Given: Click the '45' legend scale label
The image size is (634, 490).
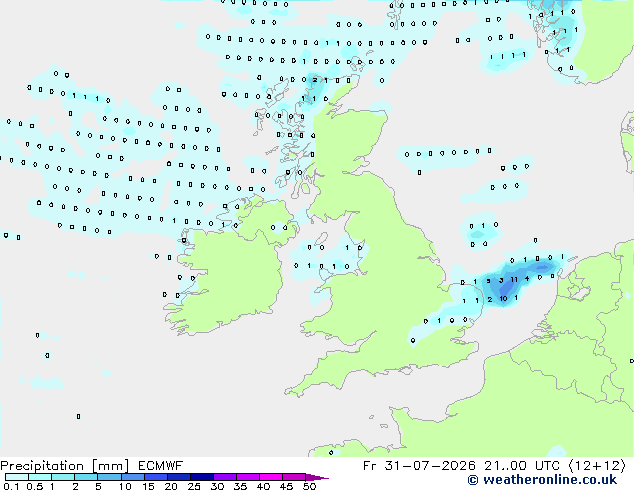Looking at the screenshot, I should (x=286, y=486).
